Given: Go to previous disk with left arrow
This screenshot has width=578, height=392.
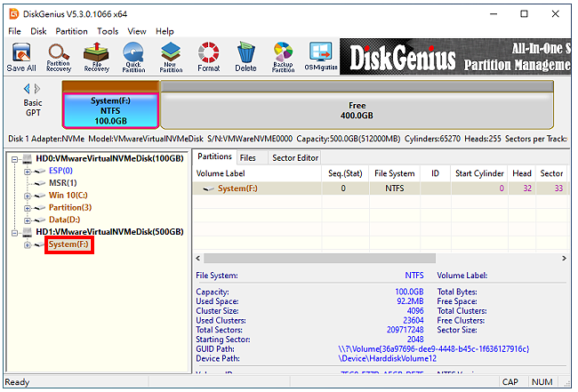Looking at the screenshot, I should pos(27,89).
